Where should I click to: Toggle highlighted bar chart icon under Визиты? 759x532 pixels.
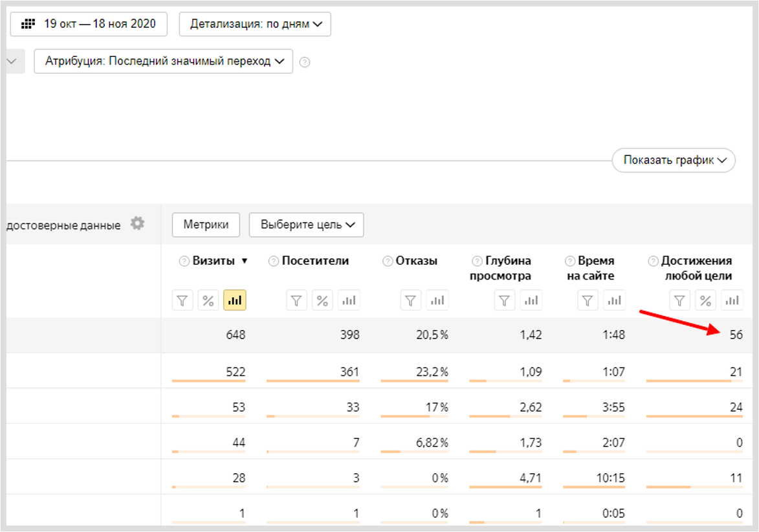click(234, 300)
